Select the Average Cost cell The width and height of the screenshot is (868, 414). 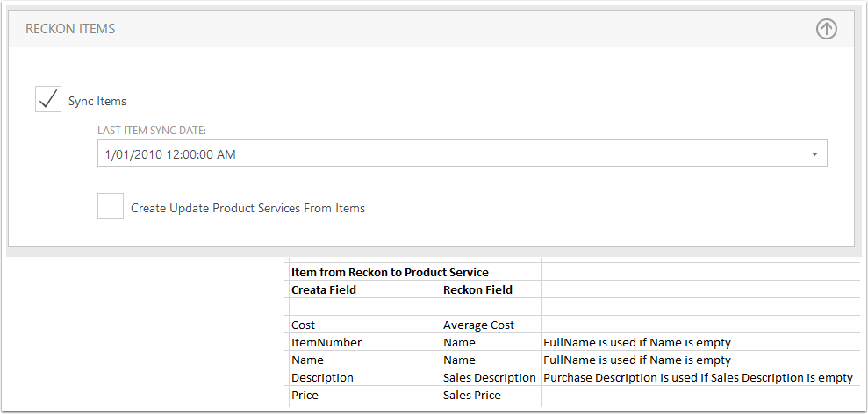(x=491, y=325)
